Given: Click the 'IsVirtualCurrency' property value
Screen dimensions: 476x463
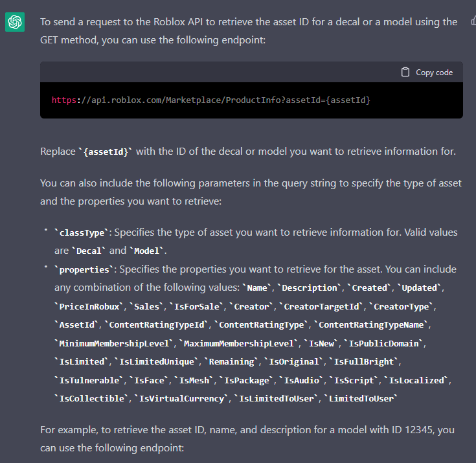Looking at the screenshot, I should pyautogui.click(x=181, y=399).
